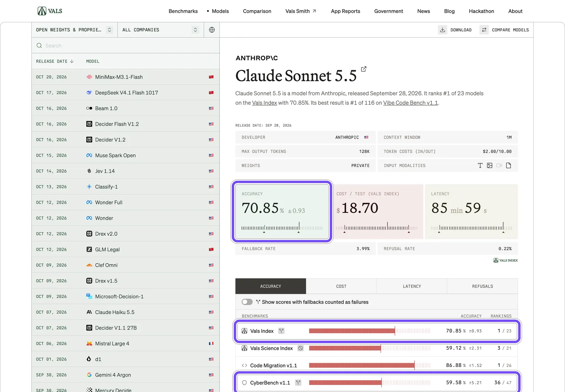Viewport: 565px width, 392px height.
Task: Click the Compare Models button
Action: (504, 30)
